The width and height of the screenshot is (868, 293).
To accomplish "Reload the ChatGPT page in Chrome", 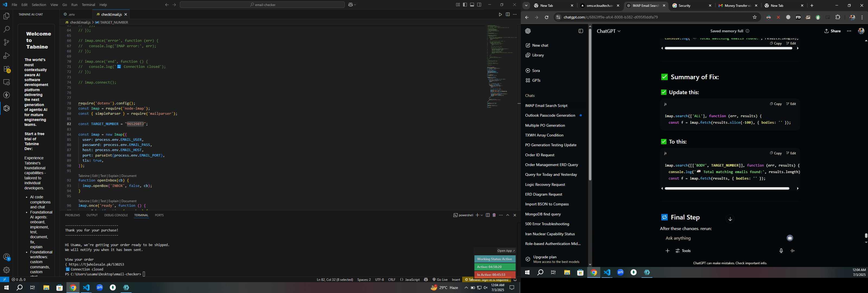I will point(547,18).
